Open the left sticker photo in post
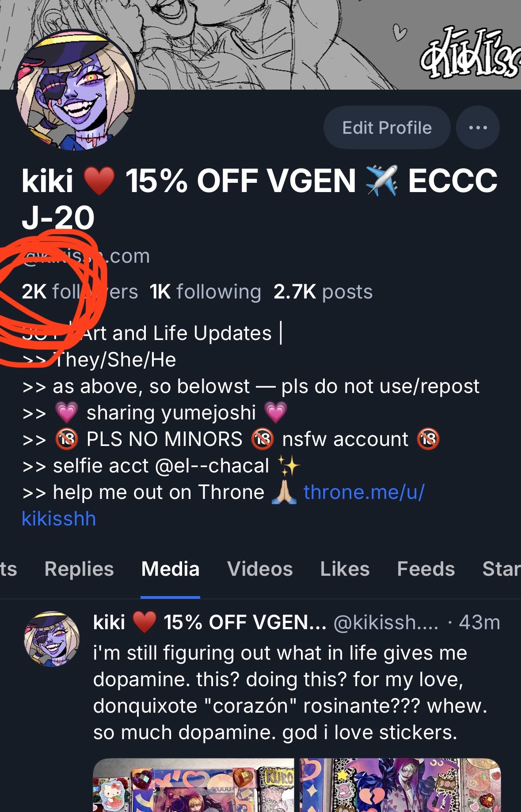The height and width of the screenshot is (812, 521). [x=194, y=785]
